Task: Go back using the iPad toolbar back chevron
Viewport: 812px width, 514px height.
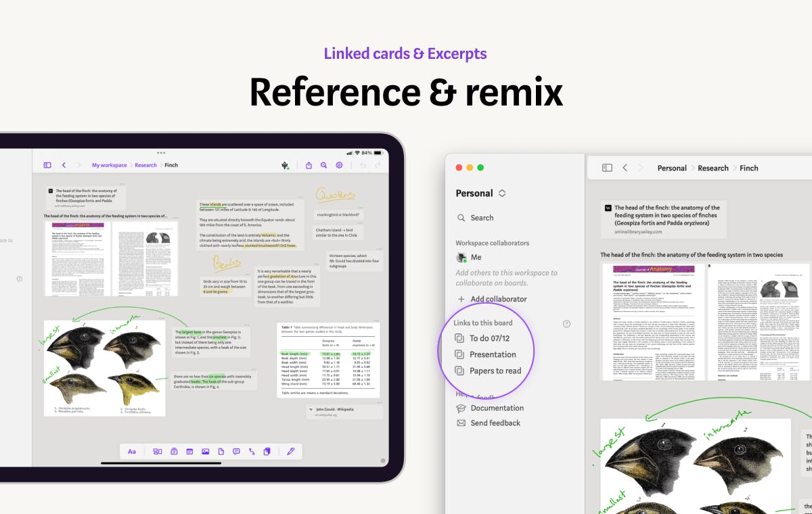Action: (64, 165)
